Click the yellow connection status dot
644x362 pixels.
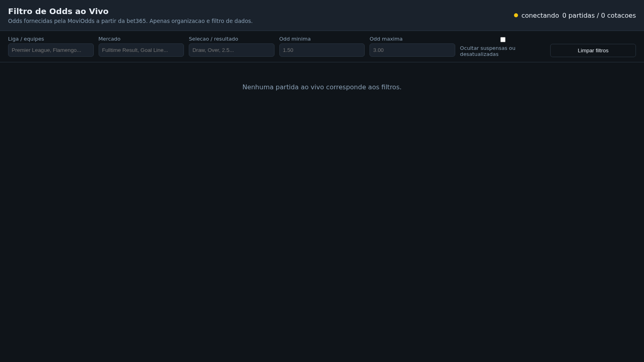click(516, 15)
